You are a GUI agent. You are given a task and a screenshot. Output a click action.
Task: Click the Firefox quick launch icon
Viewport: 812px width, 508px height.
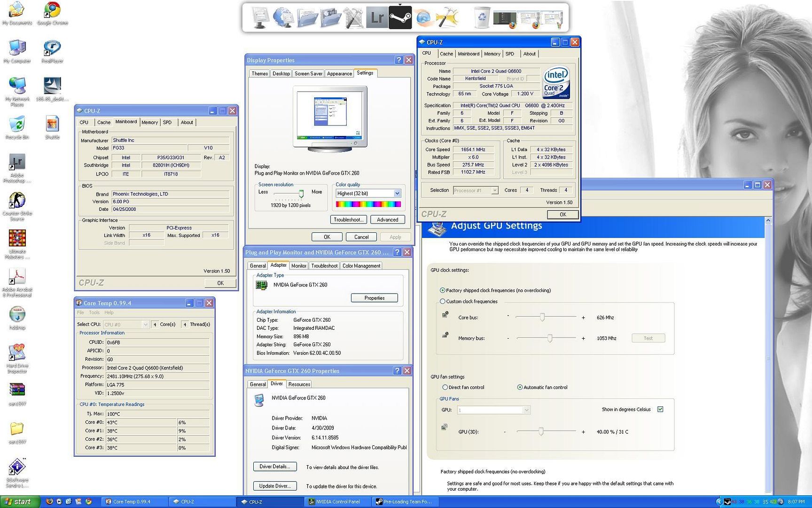pos(49,501)
